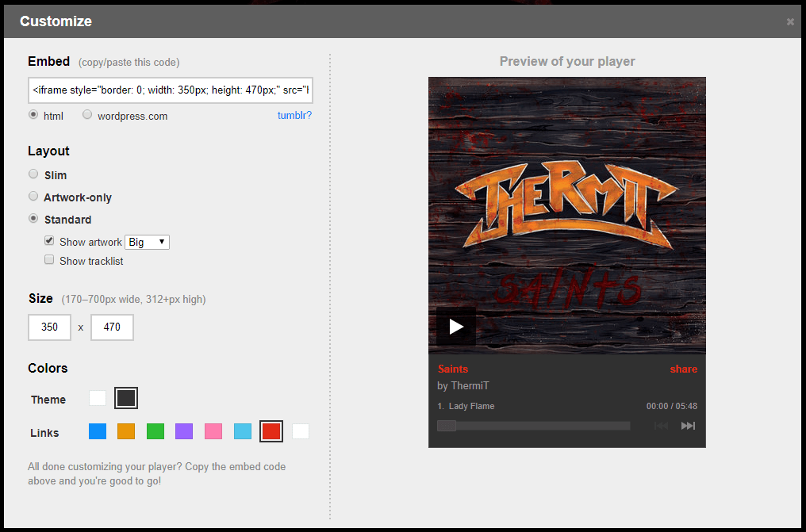Open the artwork size dropdown

click(148, 242)
